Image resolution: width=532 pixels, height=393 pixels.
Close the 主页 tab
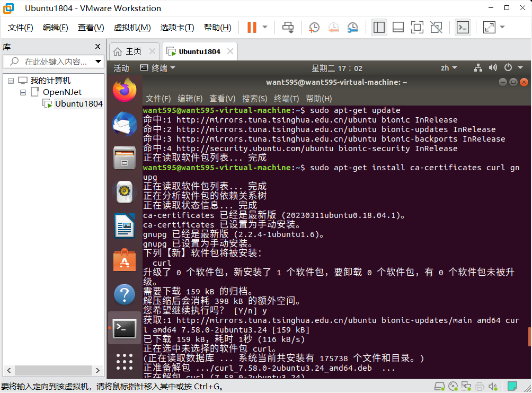(x=152, y=51)
